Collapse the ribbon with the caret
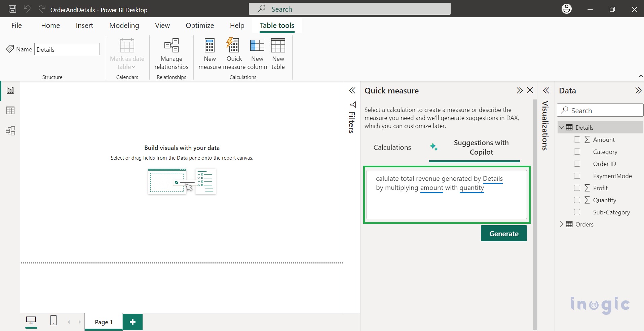This screenshot has width=644, height=331. click(641, 76)
